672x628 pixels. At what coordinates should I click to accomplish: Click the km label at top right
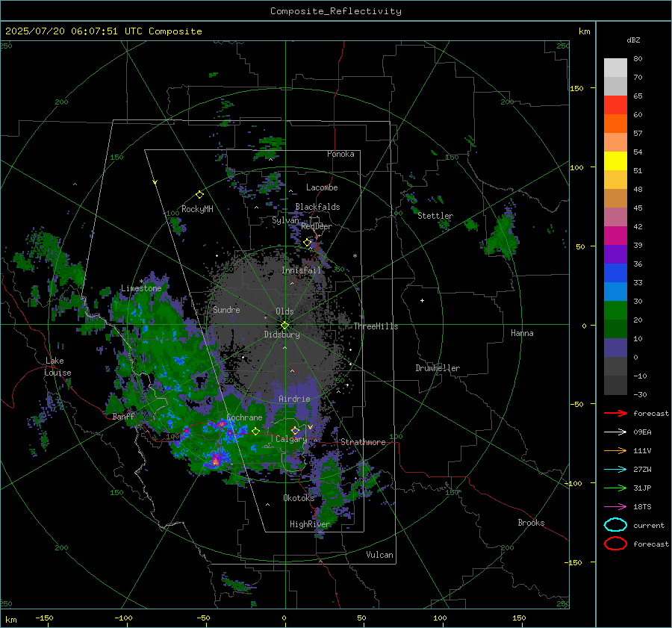point(584,31)
